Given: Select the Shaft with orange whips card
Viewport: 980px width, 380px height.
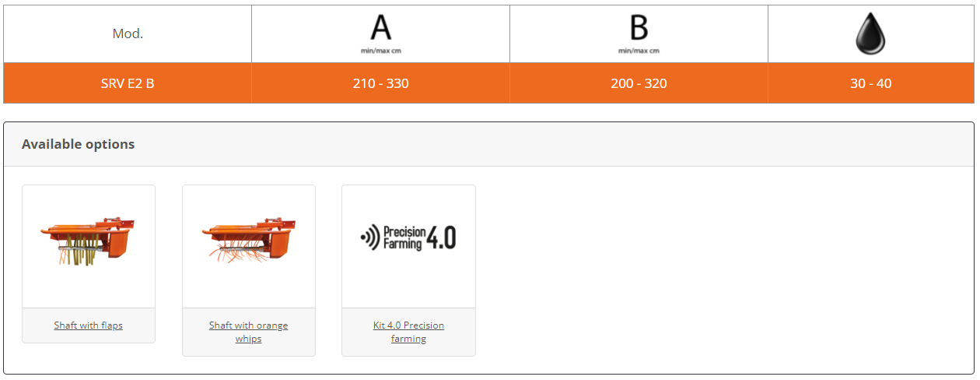Looking at the screenshot, I should [249, 270].
